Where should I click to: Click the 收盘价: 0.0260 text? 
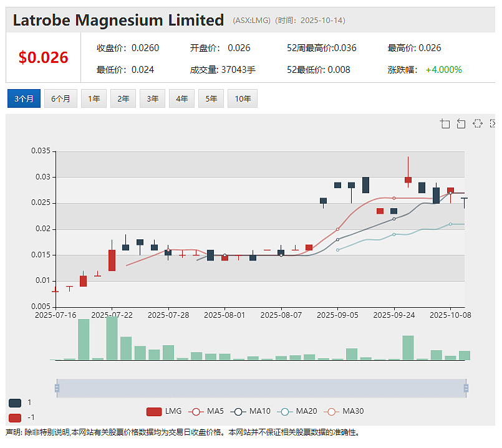[x=128, y=48]
